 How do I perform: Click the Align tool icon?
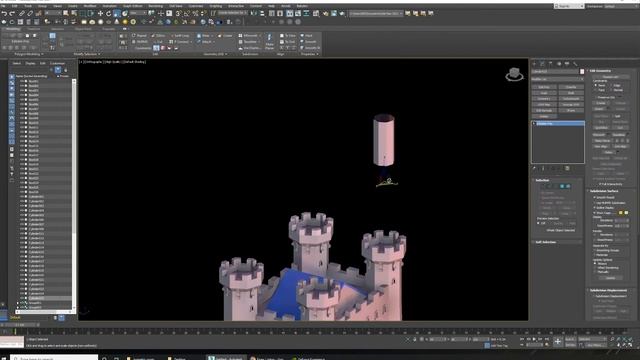tap(262, 13)
